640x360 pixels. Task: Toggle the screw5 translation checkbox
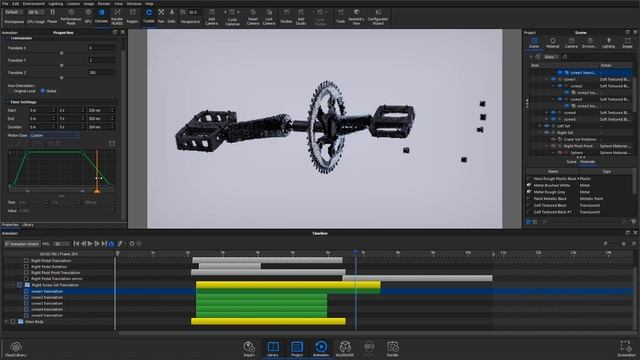point(26,316)
